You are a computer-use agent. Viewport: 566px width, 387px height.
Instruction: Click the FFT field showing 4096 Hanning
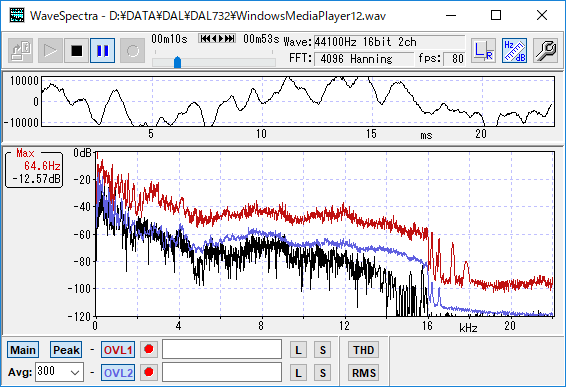click(x=364, y=59)
